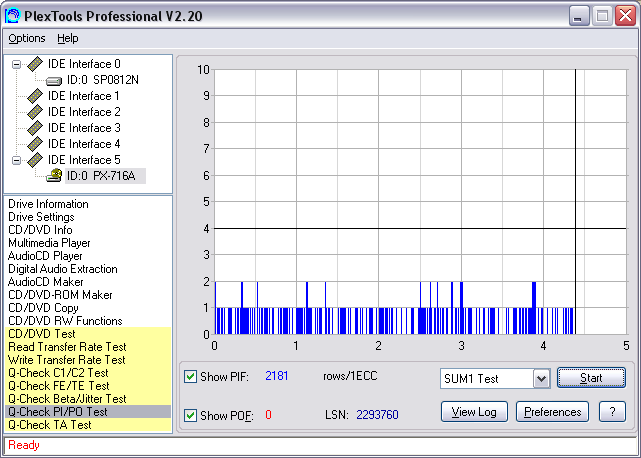Click the PX-716A optical drive icon
This screenshot has height=458, width=641.
(54, 176)
